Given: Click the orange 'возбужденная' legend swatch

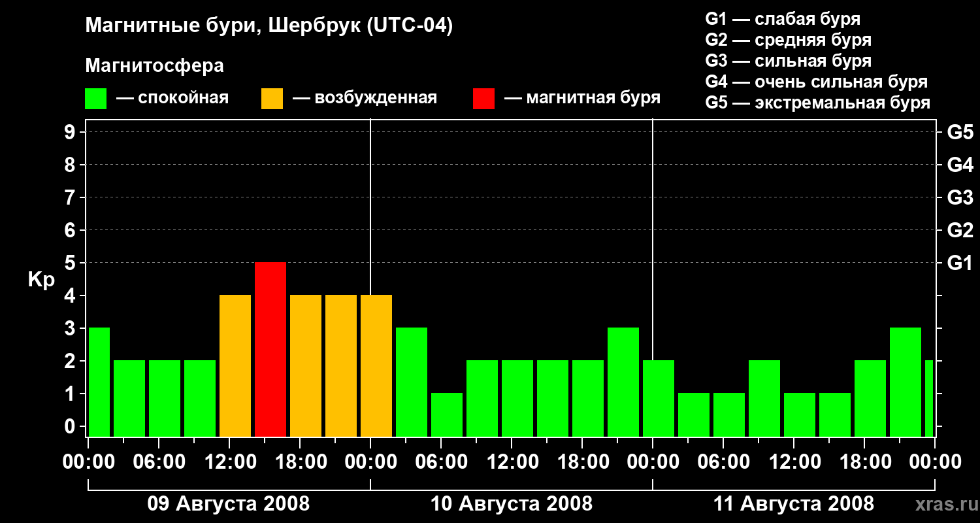Looking at the screenshot, I should [x=272, y=99].
